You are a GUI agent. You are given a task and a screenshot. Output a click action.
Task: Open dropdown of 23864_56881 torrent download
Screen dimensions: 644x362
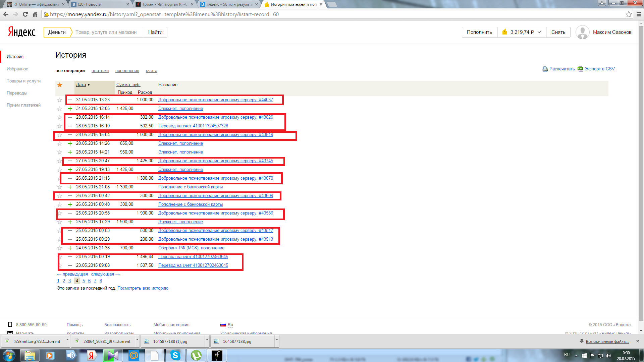[137, 341]
